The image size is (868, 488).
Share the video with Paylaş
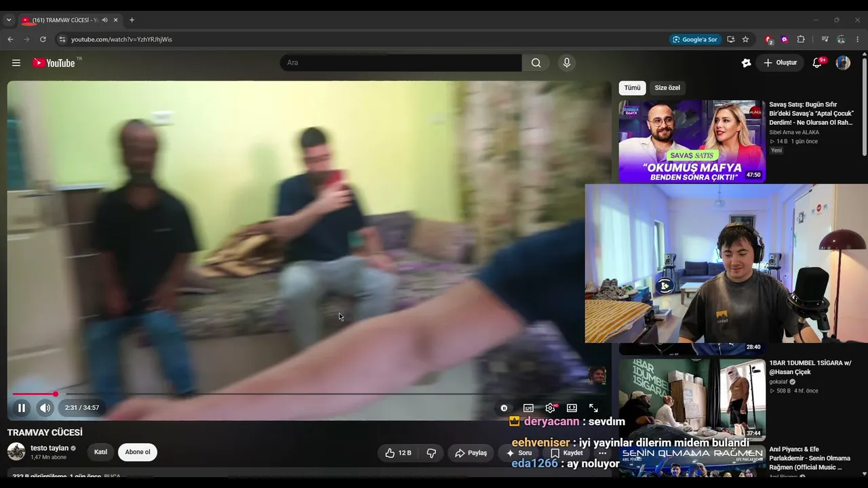pyautogui.click(x=471, y=453)
